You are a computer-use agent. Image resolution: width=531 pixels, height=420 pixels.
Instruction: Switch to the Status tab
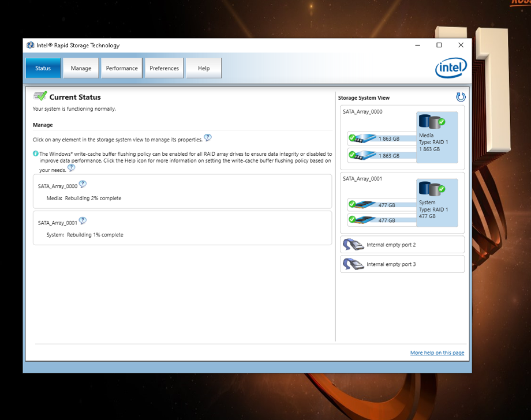click(43, 68)
